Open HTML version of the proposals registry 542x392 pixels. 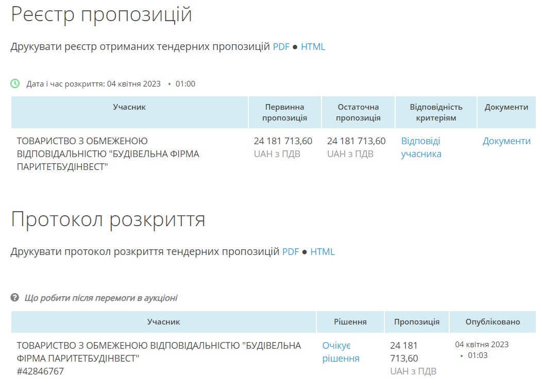pyautogui.click(x=313, y=47)
